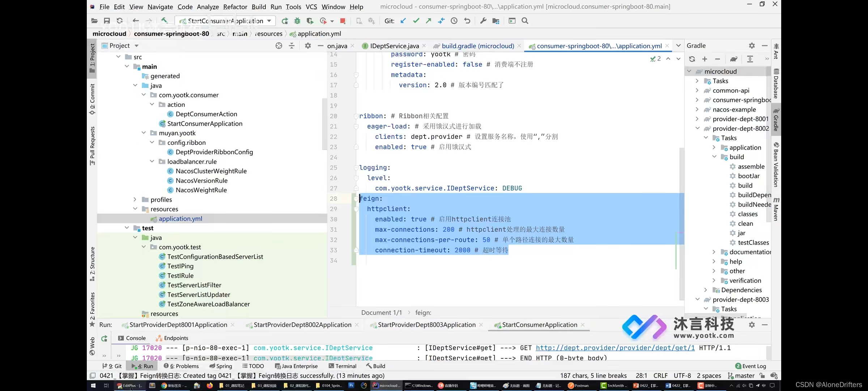Screen dimensions: 868x391
Task: Click Git commit checkmark icon
Action: click(416, 21)
